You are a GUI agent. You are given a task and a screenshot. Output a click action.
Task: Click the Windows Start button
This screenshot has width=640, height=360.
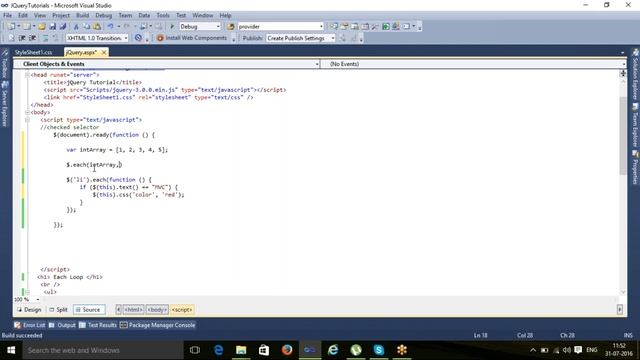pos(11,350)
